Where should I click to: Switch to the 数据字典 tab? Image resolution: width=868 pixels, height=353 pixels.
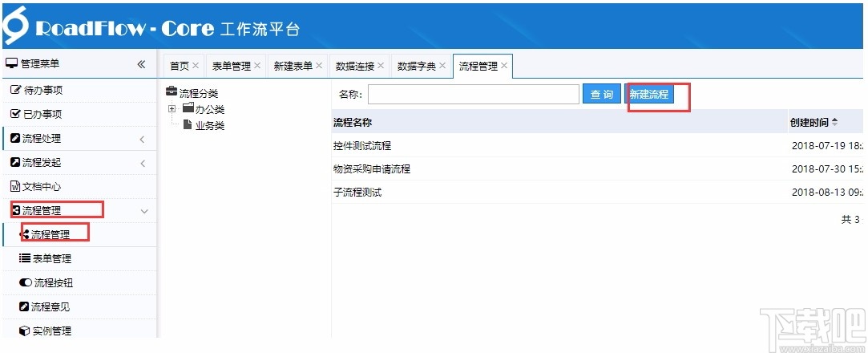point(417,67)
